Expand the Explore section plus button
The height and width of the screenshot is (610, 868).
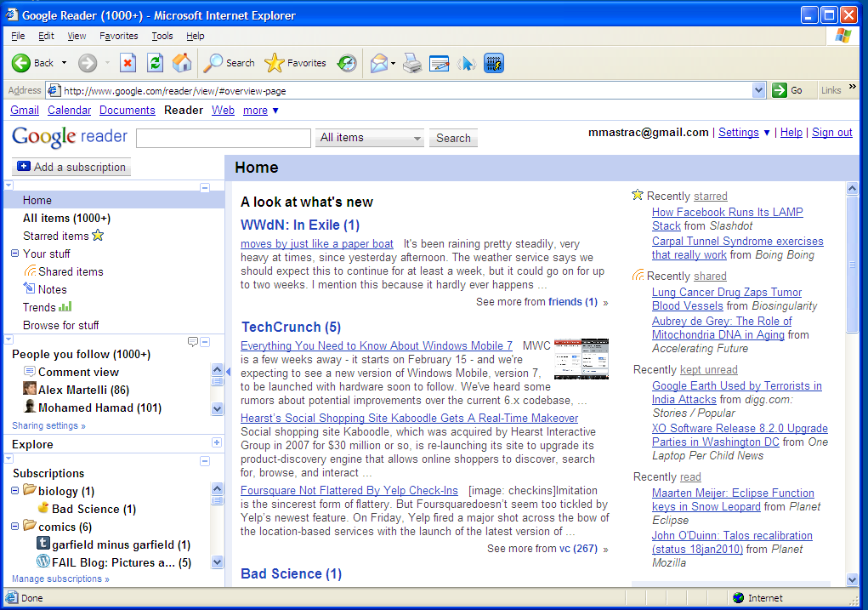click(x=217, y=442)
